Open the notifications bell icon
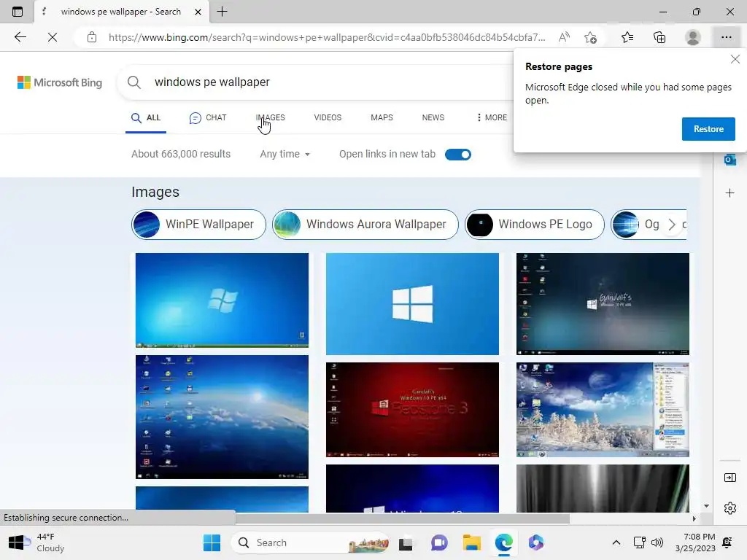Viewport: 747px width, 560px height. click(x=727, y=542)
